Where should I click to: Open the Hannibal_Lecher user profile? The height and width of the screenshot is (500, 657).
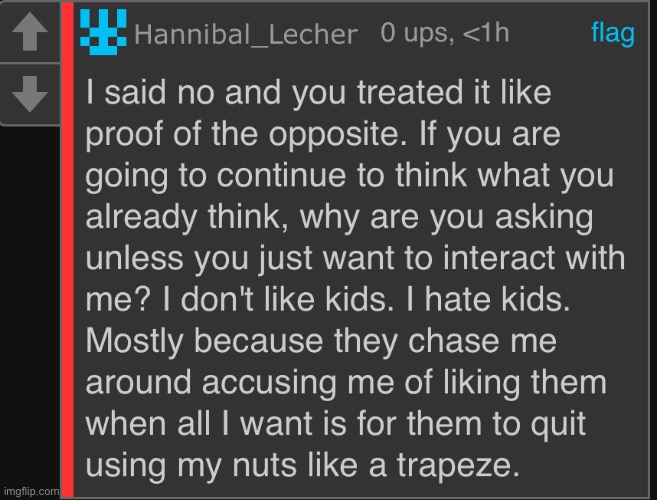pos(246,34)
